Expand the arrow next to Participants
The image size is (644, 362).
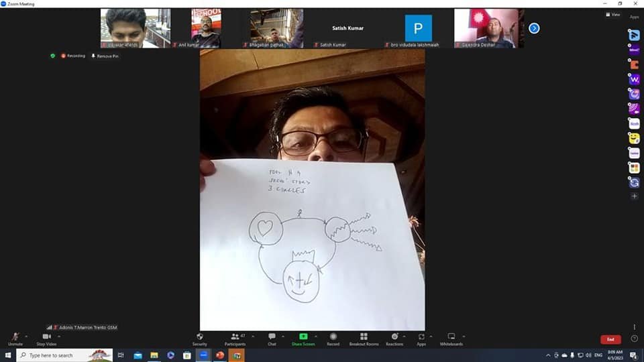pyautogui.click(x=253, y=337)
